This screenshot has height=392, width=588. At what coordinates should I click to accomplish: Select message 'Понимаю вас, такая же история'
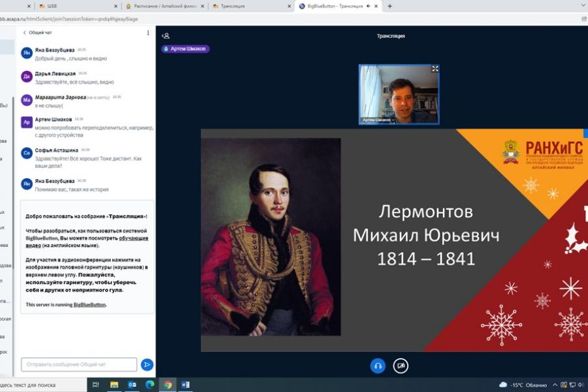pyautogui.click(x=72, y=189)
